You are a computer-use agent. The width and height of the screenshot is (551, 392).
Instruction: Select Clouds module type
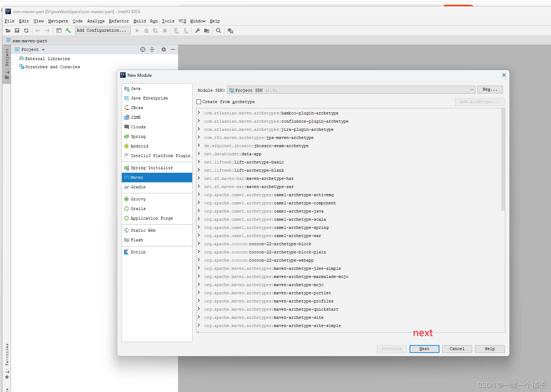point(157,127)
